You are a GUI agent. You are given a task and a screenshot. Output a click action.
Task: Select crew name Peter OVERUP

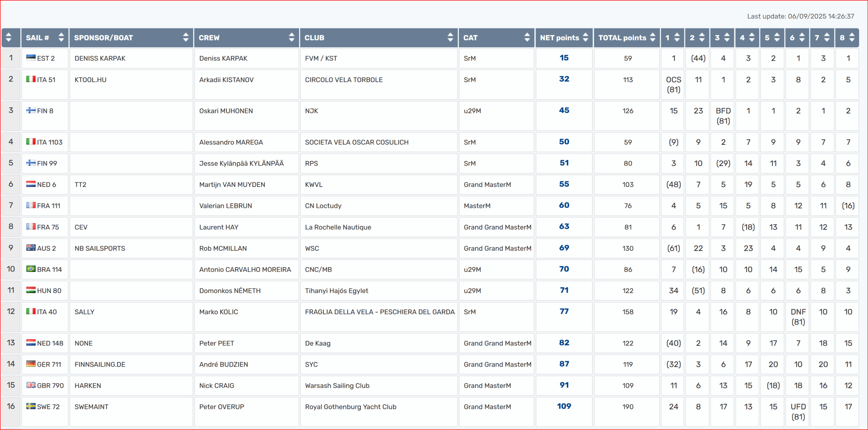(221, 407)
